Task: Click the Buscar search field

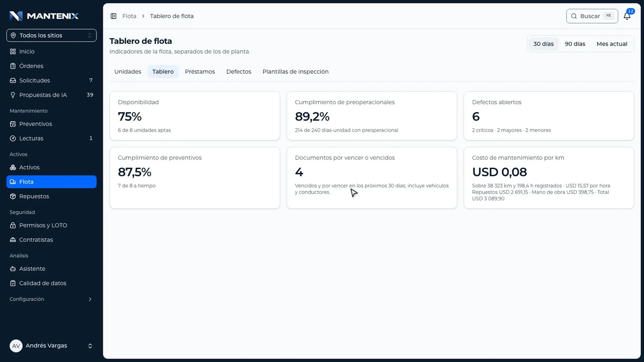Action: click(x=592, y=16)
